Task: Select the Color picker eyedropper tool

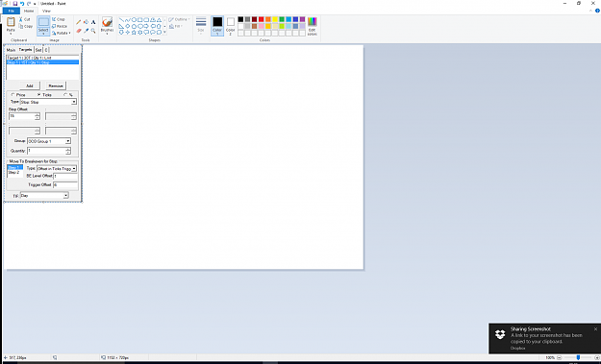Action: coord(86,31)
